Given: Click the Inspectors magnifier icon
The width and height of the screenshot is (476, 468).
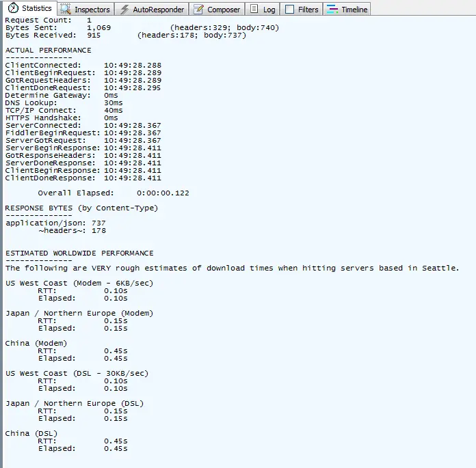Looking at the screenshot, I should pyautogui.click(x=65, y=9).
